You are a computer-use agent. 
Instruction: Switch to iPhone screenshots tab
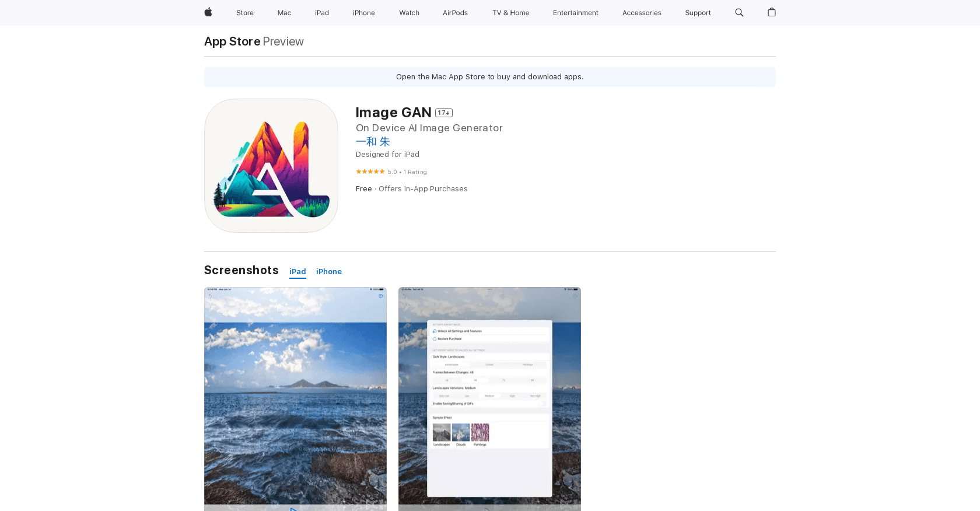tap(329, 272)
